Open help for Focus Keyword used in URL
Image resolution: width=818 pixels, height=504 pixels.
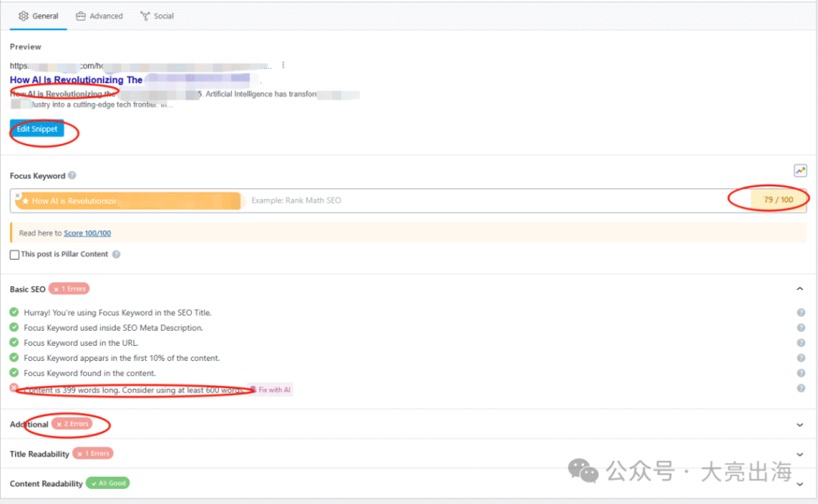tap(800, 343)
